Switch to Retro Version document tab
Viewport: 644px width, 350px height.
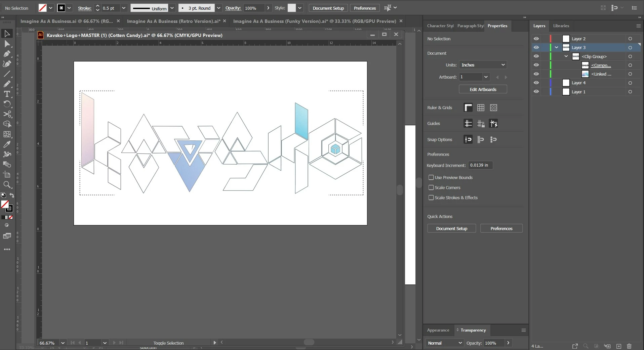[x=173, y=21]
